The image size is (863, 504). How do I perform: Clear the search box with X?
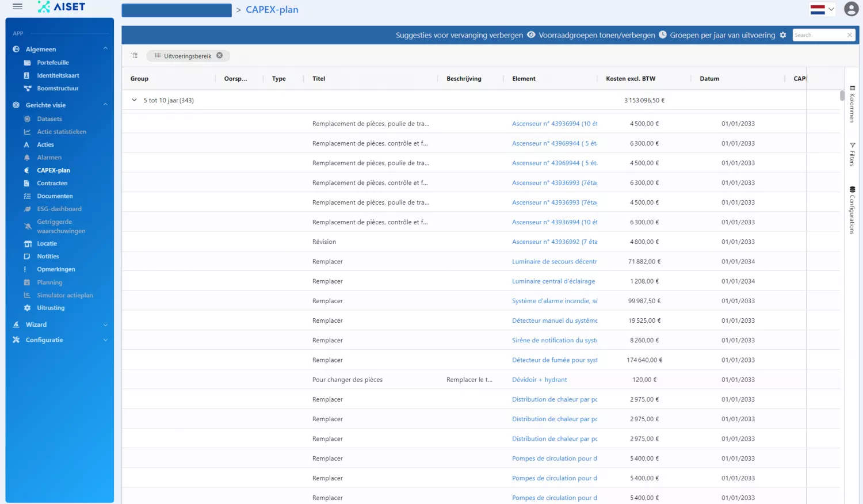click(x=850, y=35)
